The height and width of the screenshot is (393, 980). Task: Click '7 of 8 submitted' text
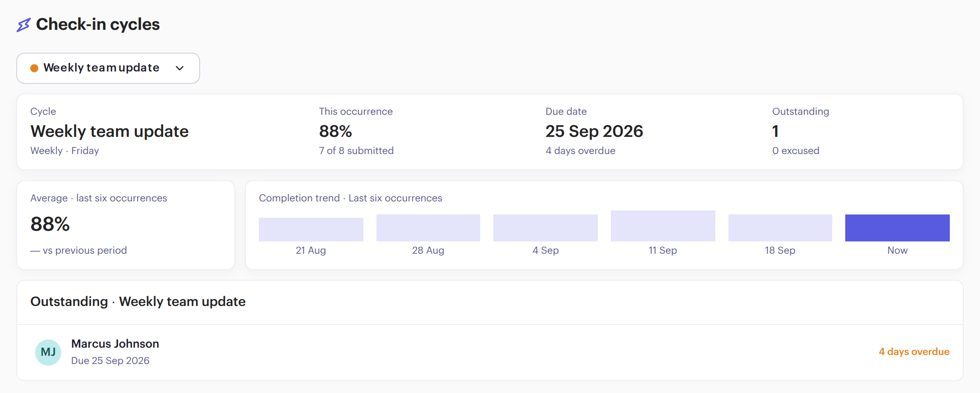[x=356, y=151]
